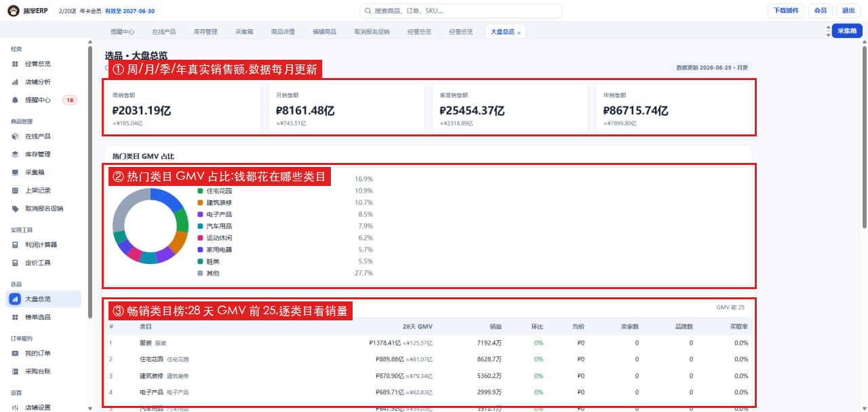Open 库存管理 layers icon in sidebar
This screenshot has height=412, width=868.
[x=15, y=155]
